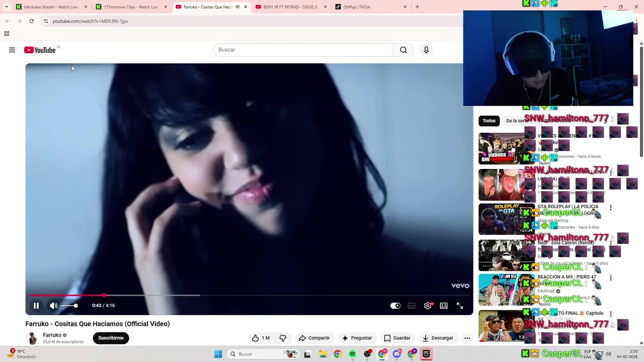644x362 pixels.
Task: Select the De la serie filter chip
Action: 517,121
